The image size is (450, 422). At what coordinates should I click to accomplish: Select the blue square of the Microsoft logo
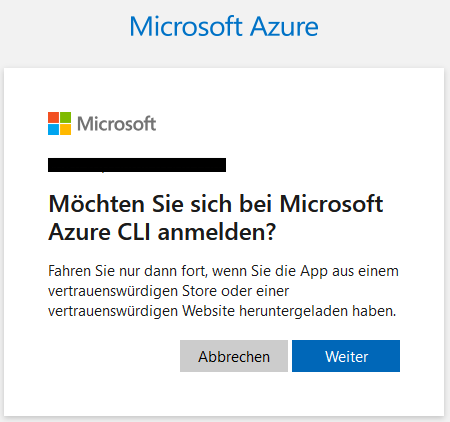(x=53, y=129)
